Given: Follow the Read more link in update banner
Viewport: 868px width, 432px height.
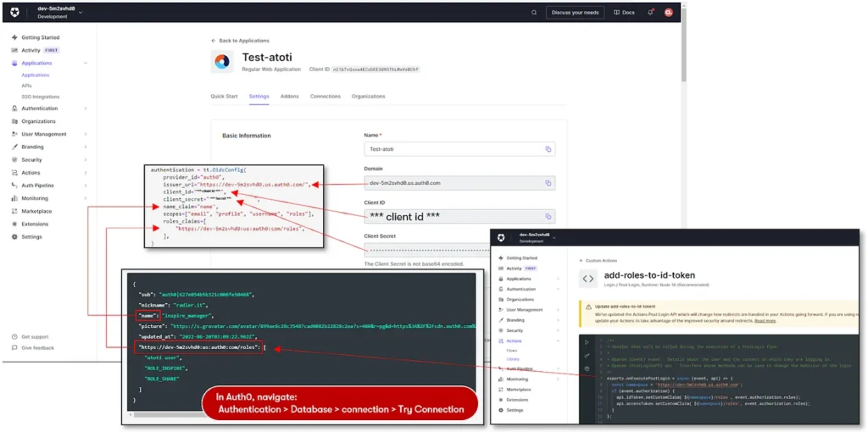Looking at the screenshot, I should point(765,320).
